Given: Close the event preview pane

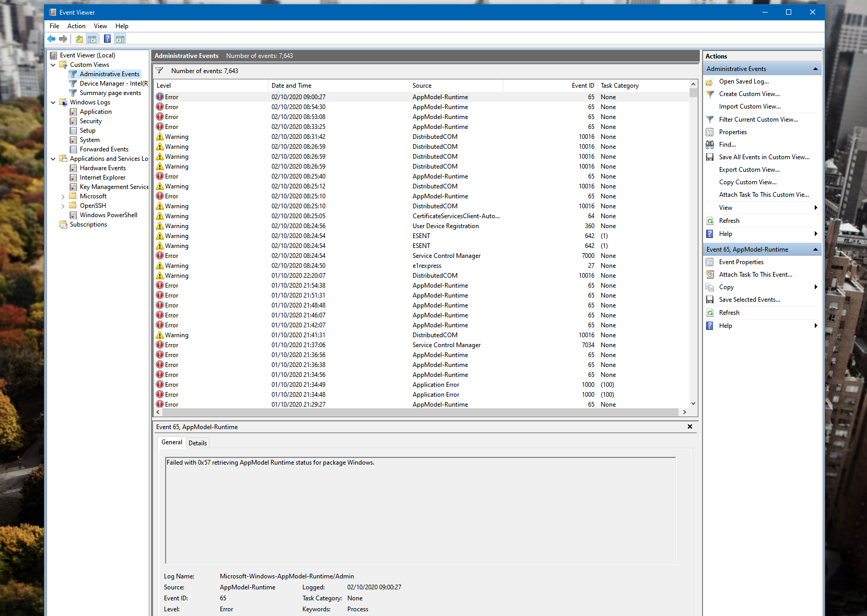Looking at the screenshot, I should [x=690, y=427].
